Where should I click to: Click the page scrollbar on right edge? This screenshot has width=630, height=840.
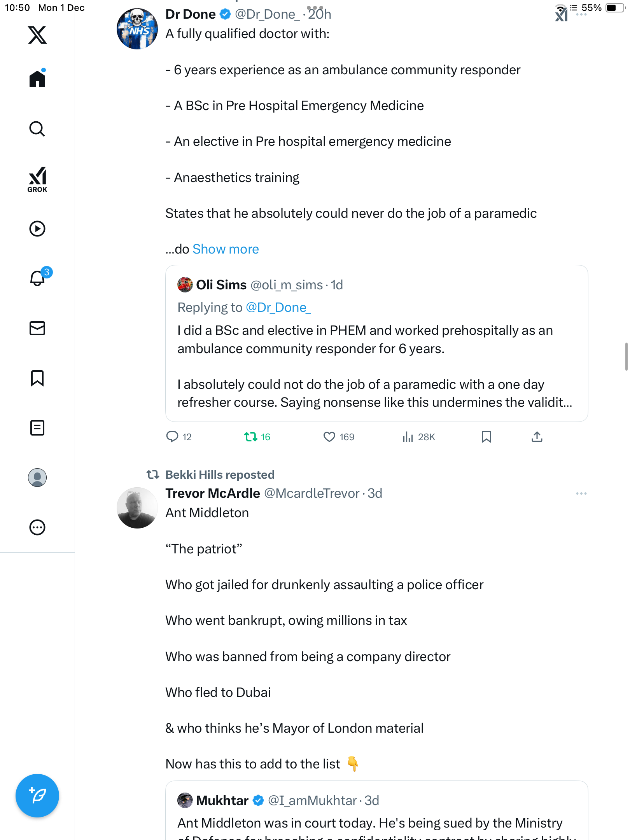click(x=626, y=357)
